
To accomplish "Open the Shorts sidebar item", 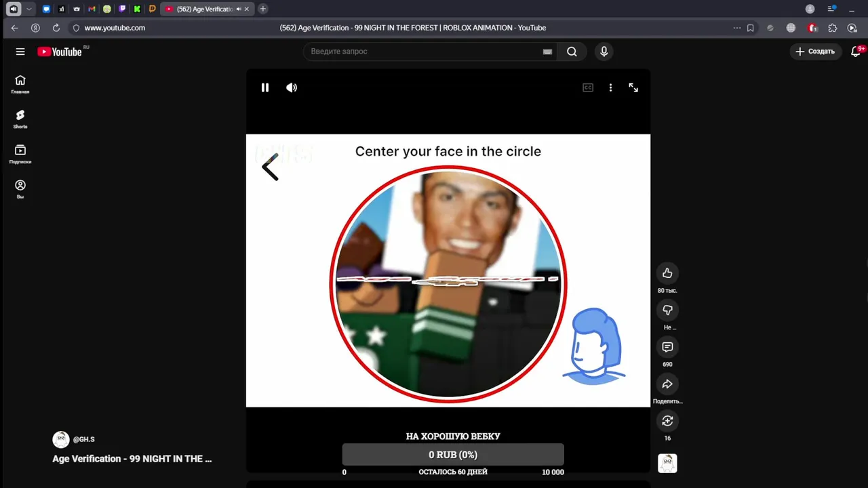I will pyautogui.click(x=20, y=119).
